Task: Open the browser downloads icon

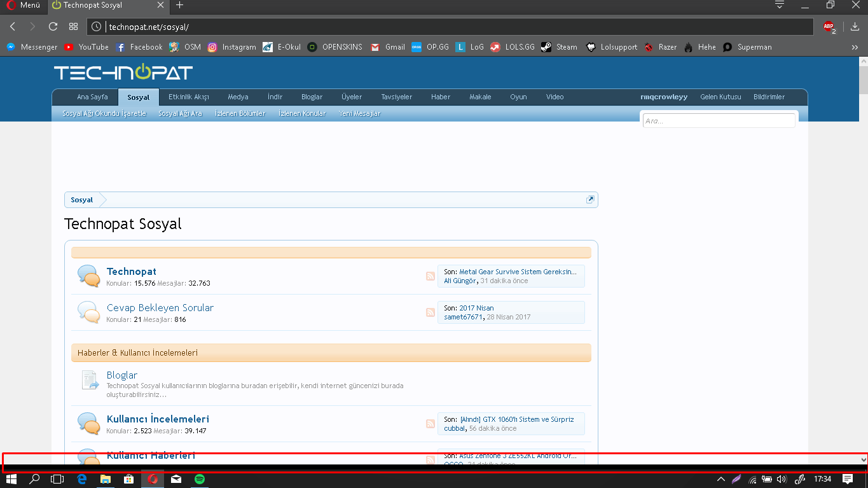Action: coord(855,27)
